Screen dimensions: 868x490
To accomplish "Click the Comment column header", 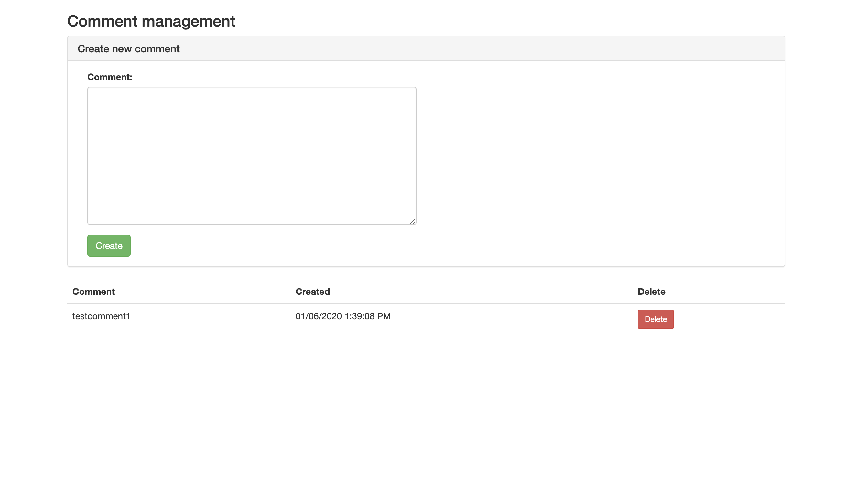I will [x=94, y=292].
